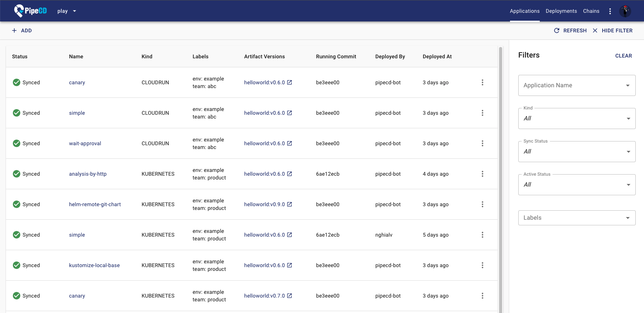Click the external link icon for helloworld:v0.7.0
The width and height of the screenshot is (644, 313).
click(289, 296)
